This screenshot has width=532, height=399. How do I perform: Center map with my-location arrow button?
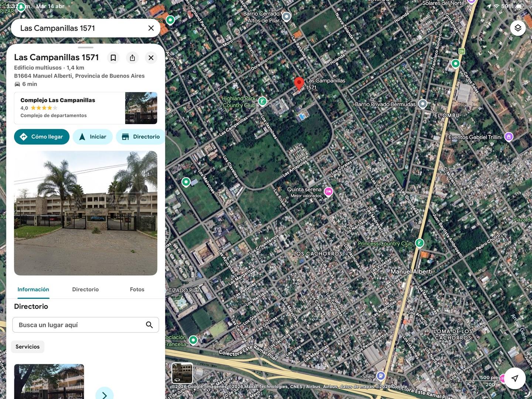[x=515, y=378]
